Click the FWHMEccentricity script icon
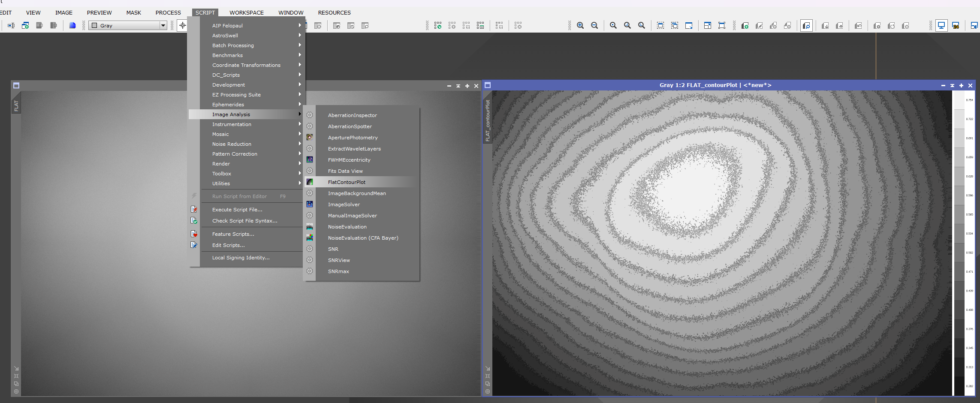The height and width of the screenshot is (403, 980). (310, 159)
